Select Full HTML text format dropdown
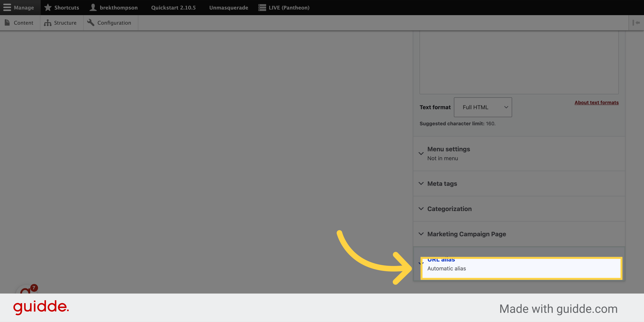Viewport: 644px width, 322px height. (483, 107)
